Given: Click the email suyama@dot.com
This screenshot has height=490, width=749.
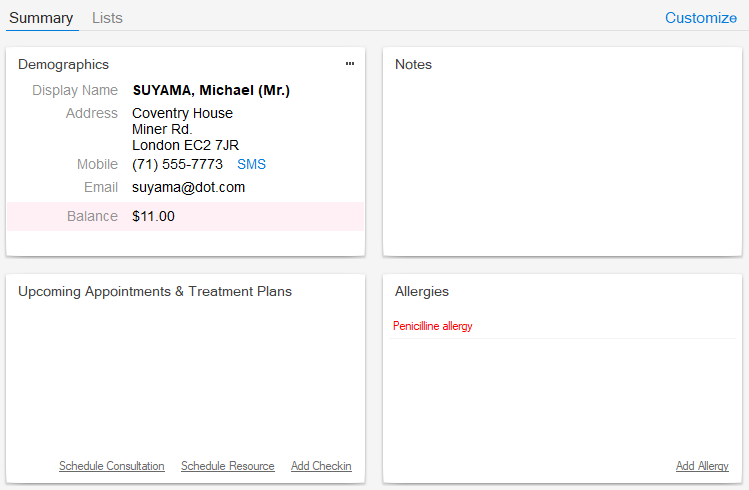Looking at the screenshot, I should (x=188, y=187).
